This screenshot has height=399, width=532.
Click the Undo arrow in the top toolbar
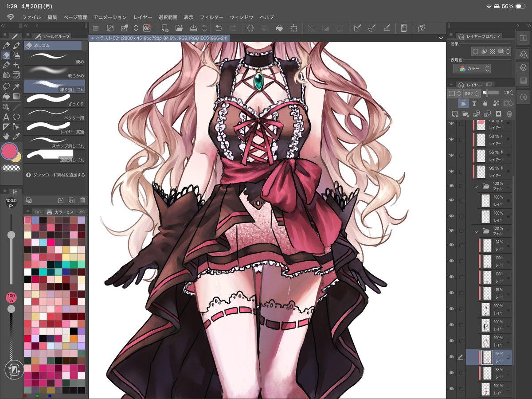(218, 27)
